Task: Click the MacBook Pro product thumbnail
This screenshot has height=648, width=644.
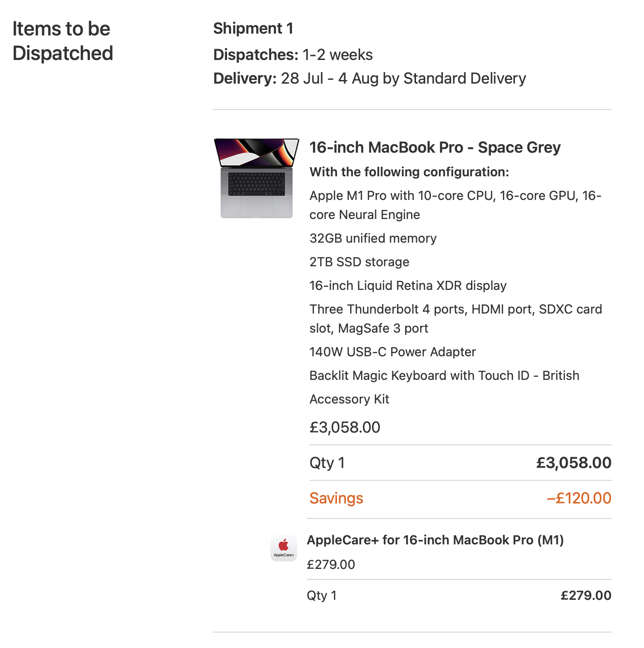Action: pyautogui.click(x=256, y=178)
